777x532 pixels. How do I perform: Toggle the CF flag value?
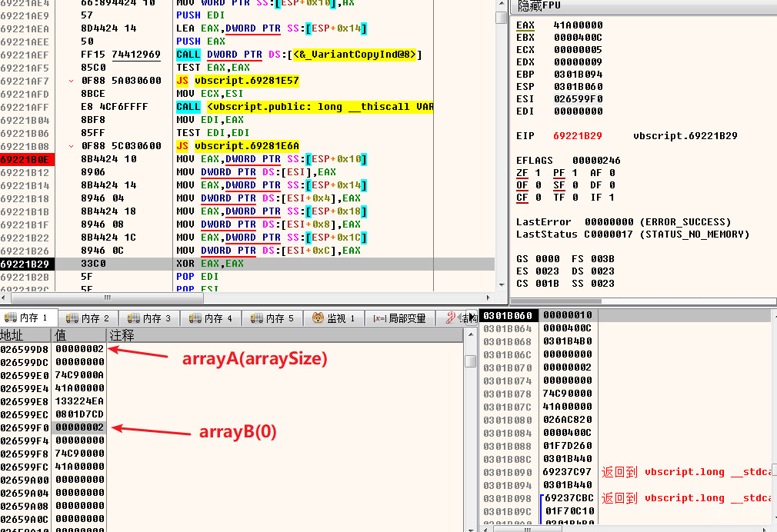pos(539,197)
